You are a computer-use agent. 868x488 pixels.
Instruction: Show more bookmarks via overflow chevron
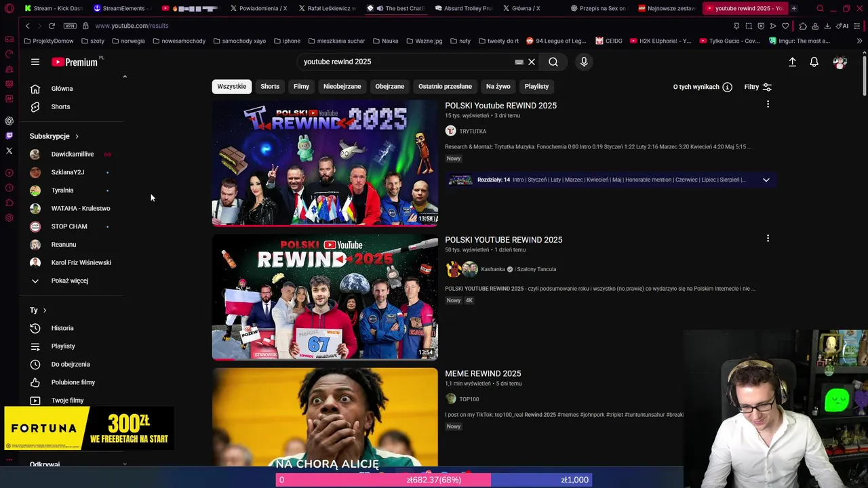click(860, 41)
